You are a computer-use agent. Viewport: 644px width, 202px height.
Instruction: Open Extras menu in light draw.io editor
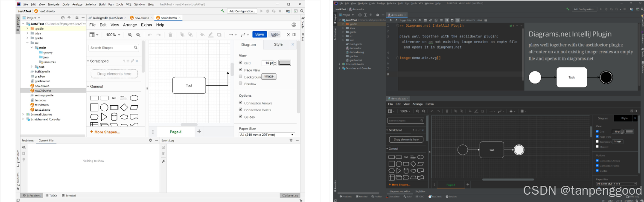click(x=146, y=25)
